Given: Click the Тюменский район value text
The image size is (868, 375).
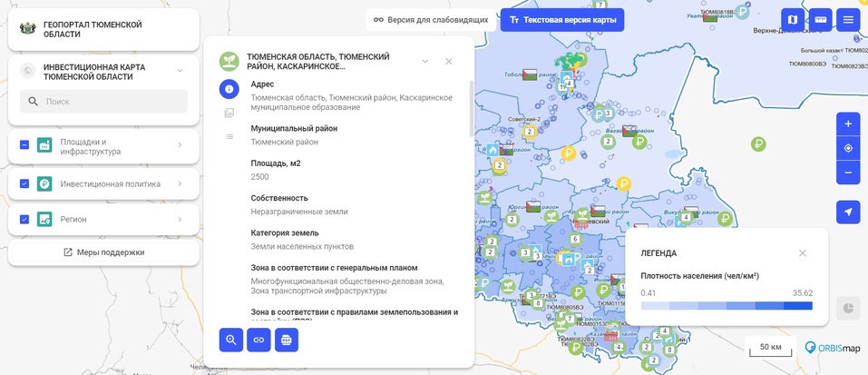Looking at the screenshot, I should point(285,142).
